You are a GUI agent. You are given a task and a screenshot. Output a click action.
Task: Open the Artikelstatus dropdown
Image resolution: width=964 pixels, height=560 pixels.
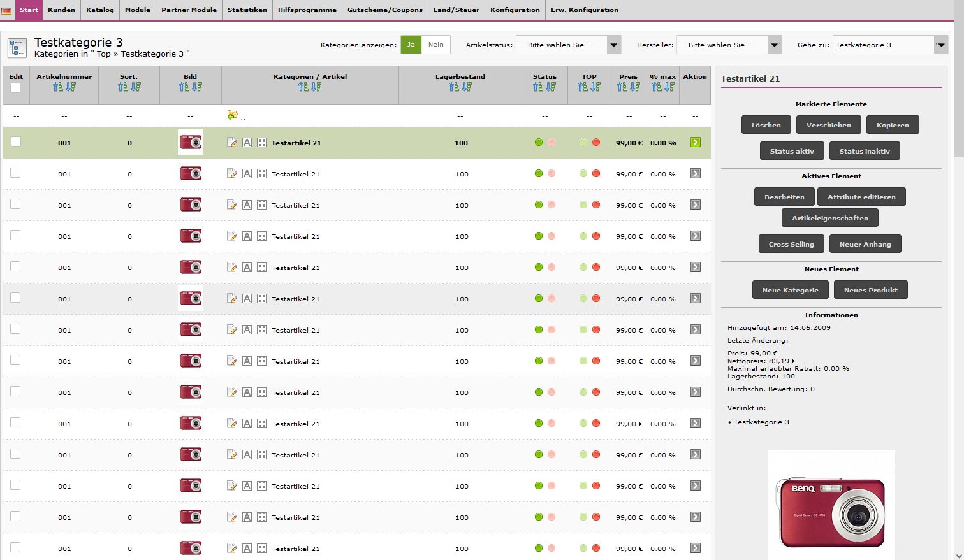[568, 45]
